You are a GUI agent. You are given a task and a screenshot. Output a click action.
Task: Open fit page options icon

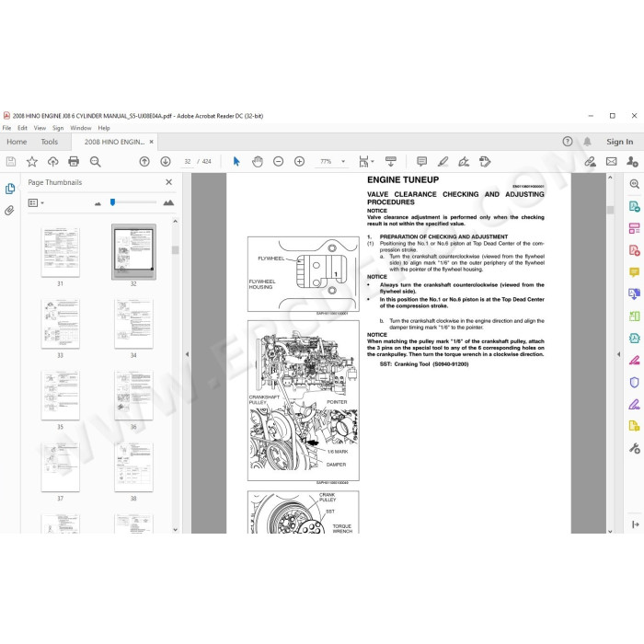pyautogui.click(x=364, y=161)
